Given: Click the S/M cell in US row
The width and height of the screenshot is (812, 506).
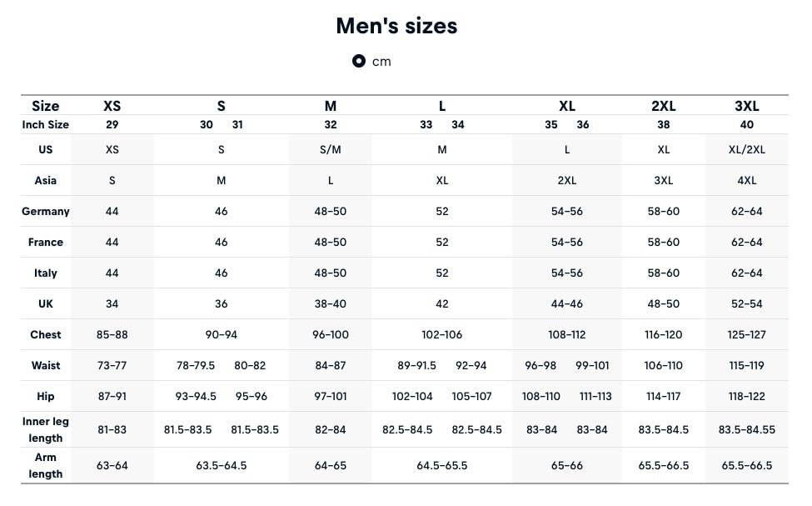Looking at the screenshot, I should 331,149.
